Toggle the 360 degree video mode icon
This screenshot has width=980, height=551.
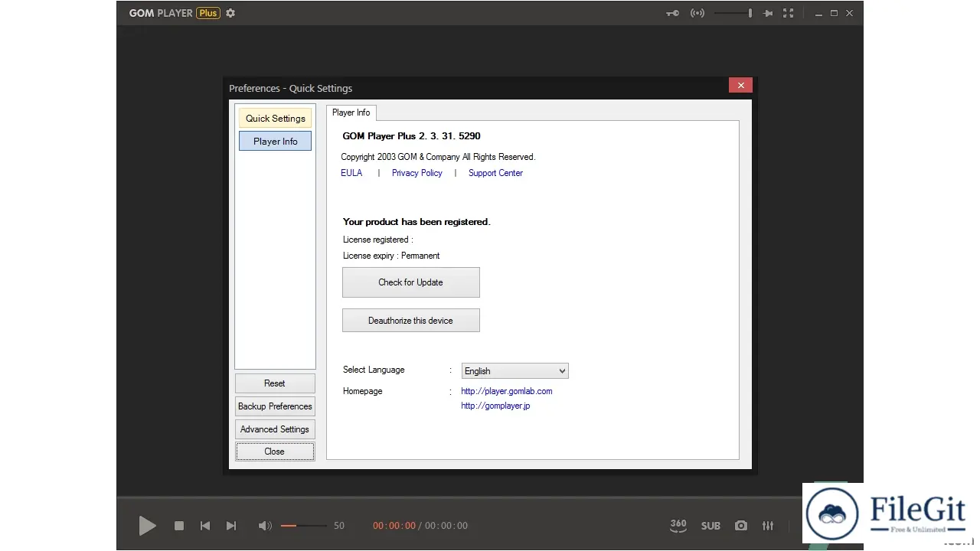click(678, 526)
